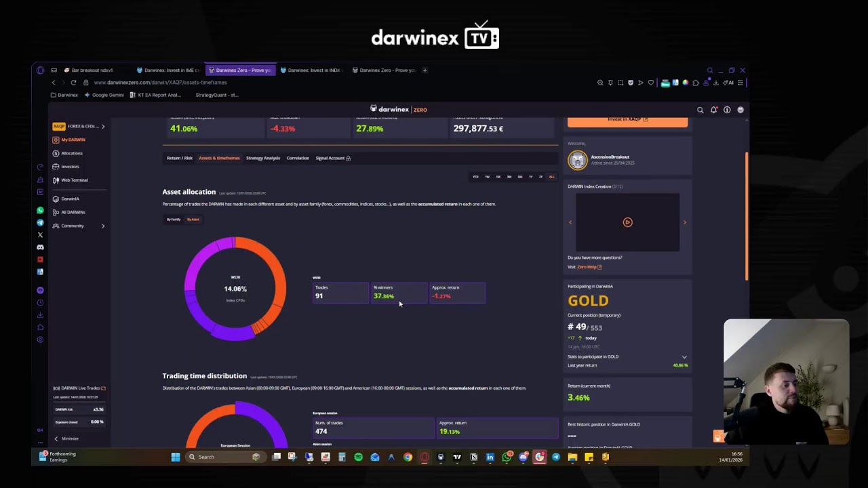Select the YTD timeframe
This screenshot has height=488, width=868.
(475, 177)
